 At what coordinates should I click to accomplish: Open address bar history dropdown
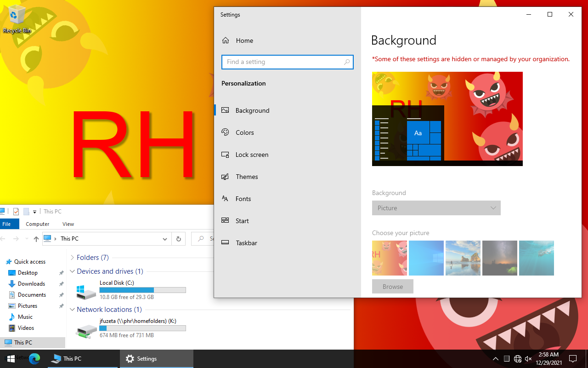click(164, 239)
